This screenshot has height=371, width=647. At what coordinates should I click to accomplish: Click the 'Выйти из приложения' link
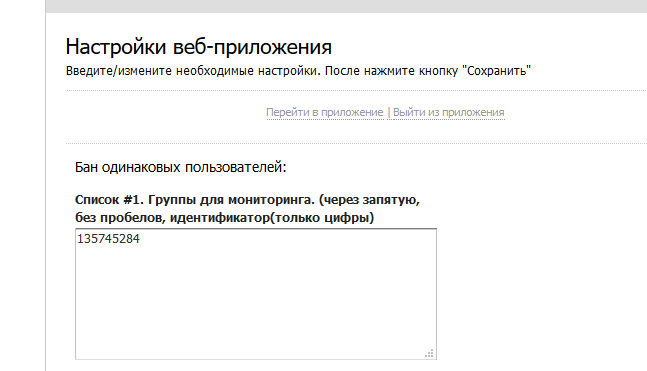[449, 112]
